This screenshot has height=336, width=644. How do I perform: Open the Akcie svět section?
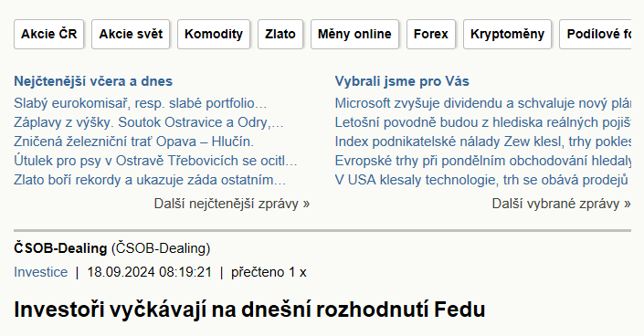131,34
